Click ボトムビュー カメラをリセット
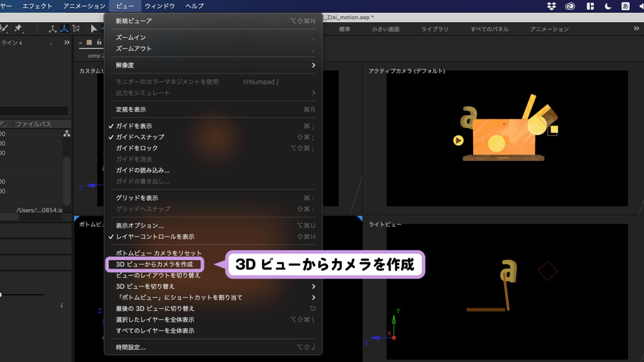Image resolution: width=644 pixels, height=362 pixels. 159,253
